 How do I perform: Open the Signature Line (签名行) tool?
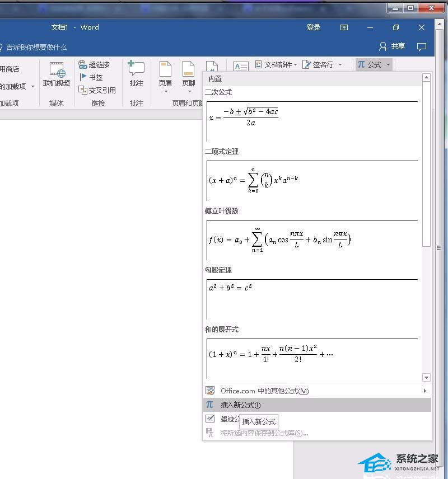click(x=322, y=64)
